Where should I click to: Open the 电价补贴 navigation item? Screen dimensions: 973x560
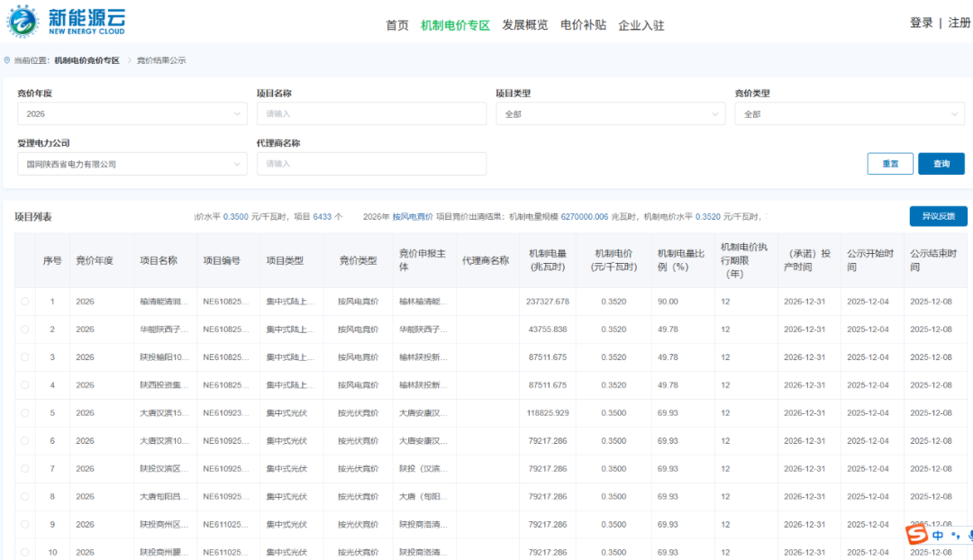click(x=583, y=25)
